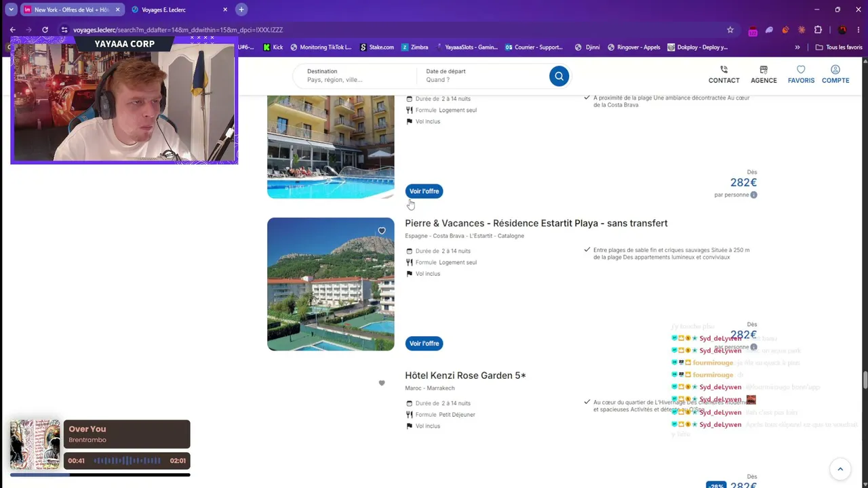Viewport: 868px width, 488px height.
Task: Click the Destination search field
Action: coord(356,76)
